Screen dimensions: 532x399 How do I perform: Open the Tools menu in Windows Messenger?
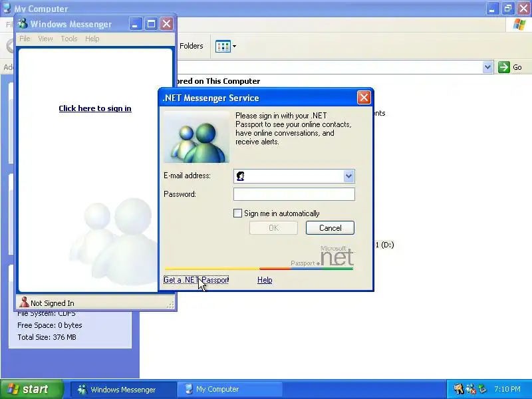69,39
